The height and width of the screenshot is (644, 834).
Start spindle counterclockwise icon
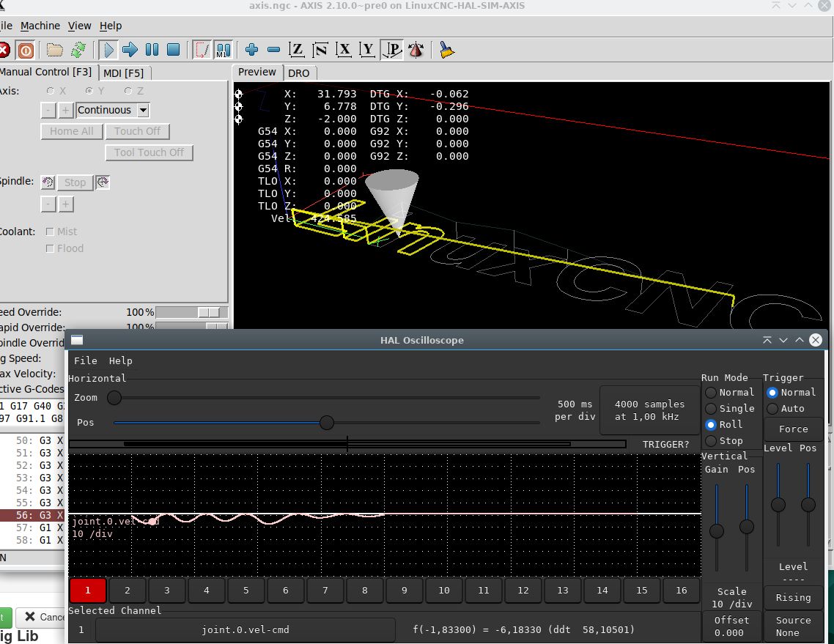48,182
